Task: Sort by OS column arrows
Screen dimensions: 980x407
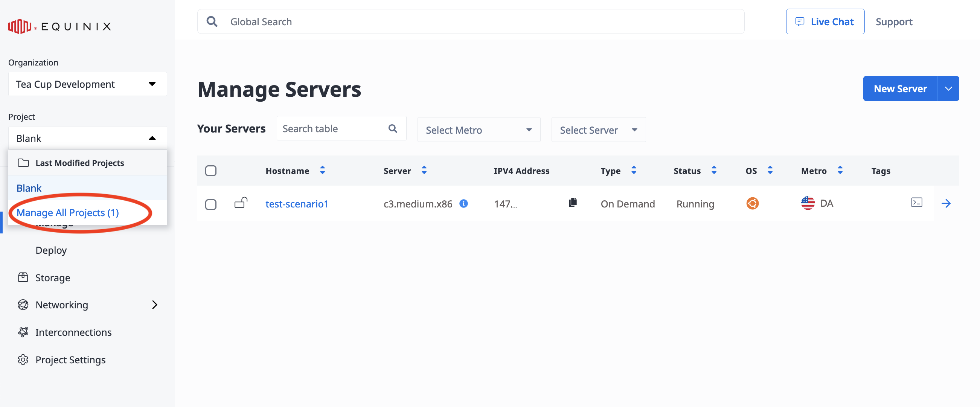Action: point(770,170)
